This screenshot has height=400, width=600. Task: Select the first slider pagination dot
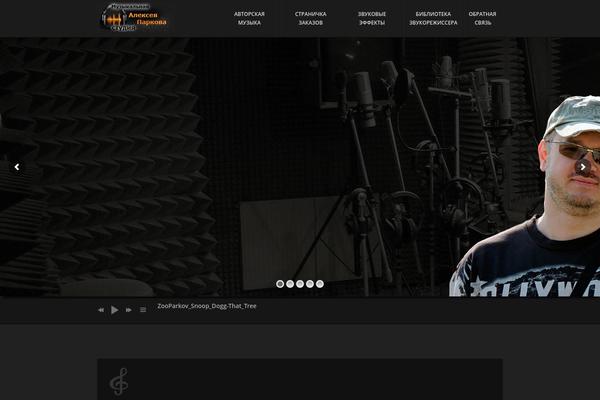tap(280, 284)
